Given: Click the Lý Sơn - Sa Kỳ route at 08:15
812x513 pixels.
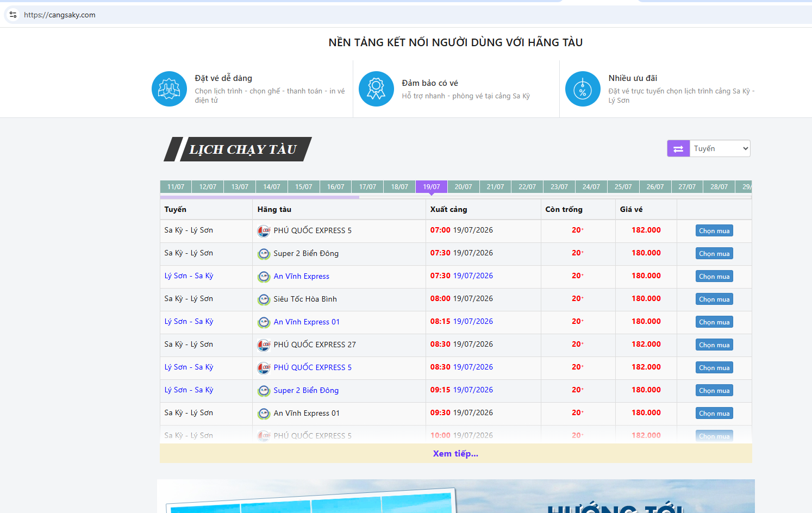Looking at the screenshot, I should coord(189,322).
